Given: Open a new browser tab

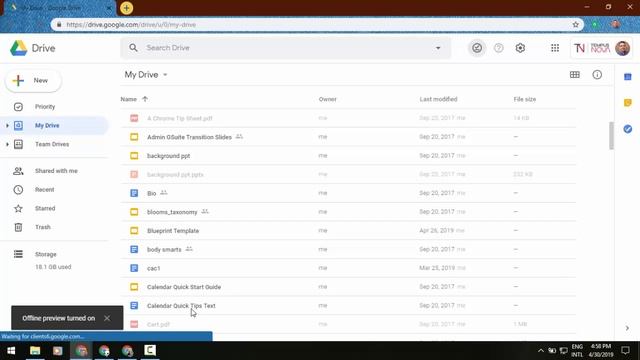Looking at the screenshot, I should (127, 8).
